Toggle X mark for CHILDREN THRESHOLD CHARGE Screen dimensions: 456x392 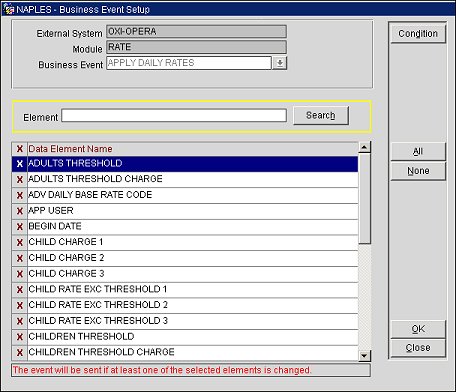(x=20, y=353)
